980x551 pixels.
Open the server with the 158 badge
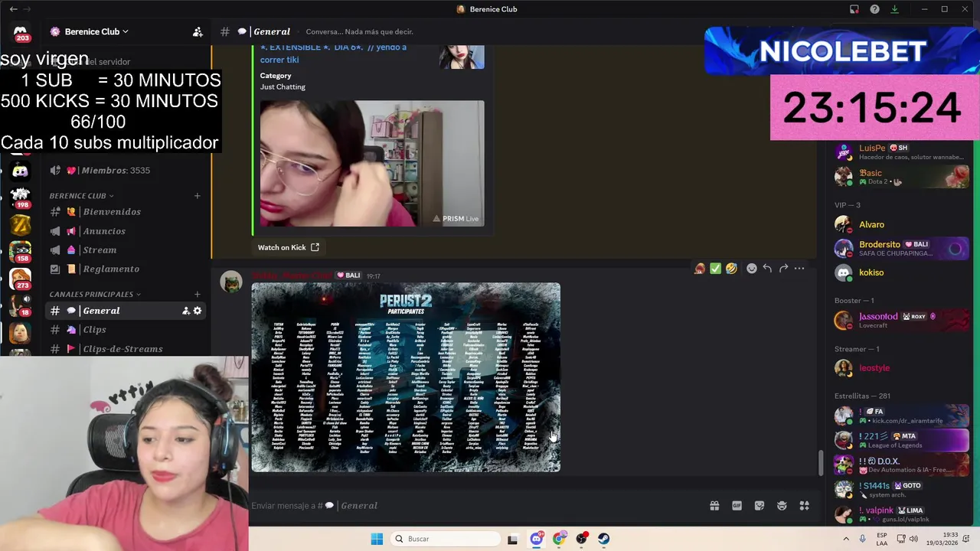click(x=21, y=252)
